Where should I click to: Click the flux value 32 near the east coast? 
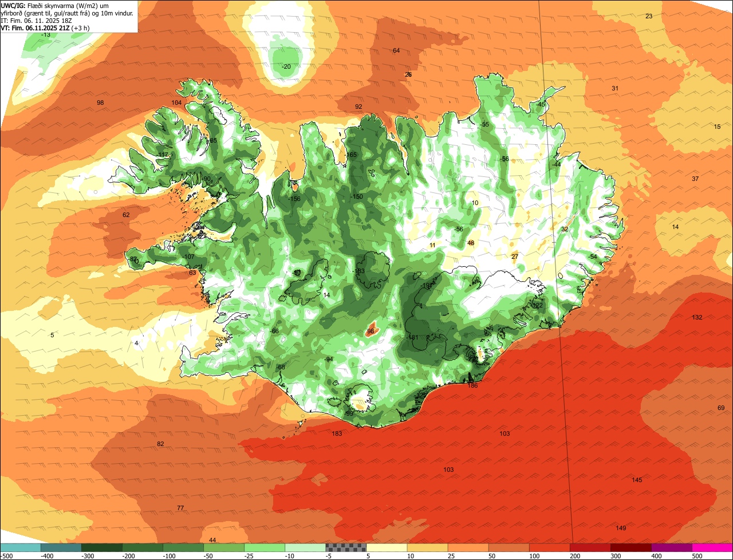pyautogui.click(x=565, y=229)
